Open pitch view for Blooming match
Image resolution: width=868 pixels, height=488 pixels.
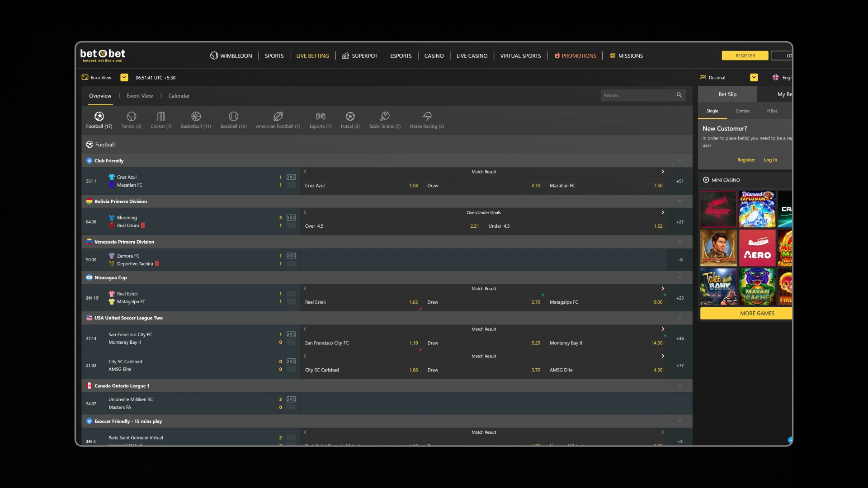[291, 218]
